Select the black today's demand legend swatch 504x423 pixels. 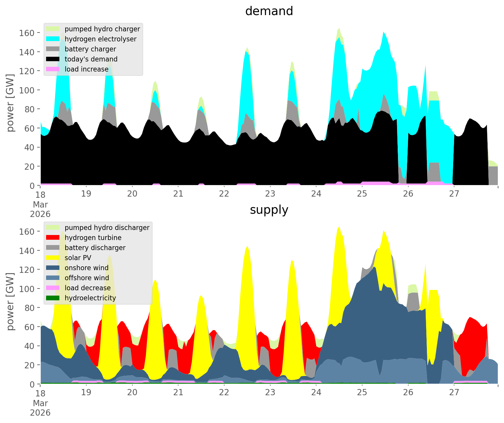(x=53, y=59)
